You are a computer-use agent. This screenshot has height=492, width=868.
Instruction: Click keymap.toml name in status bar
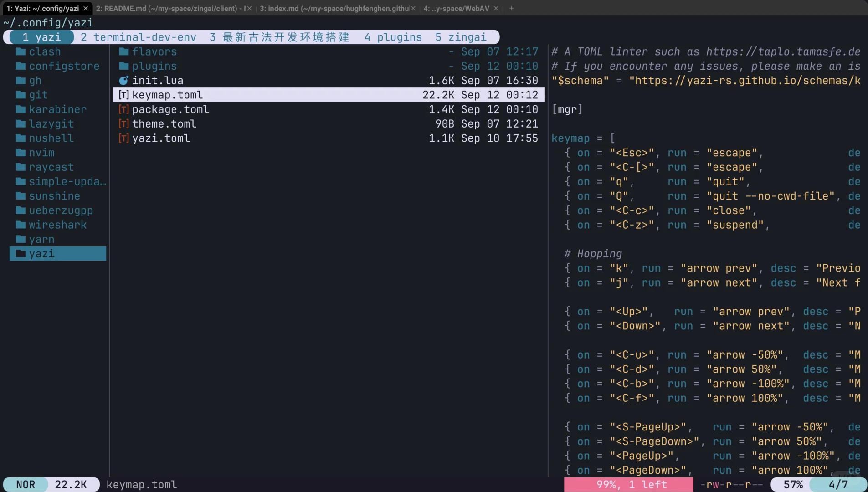click(x=142, y=484)
